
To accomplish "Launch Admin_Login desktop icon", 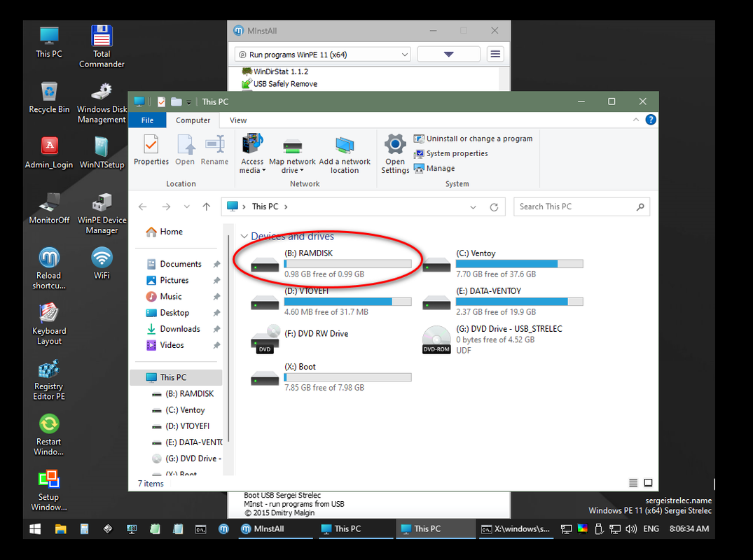I will (x=49, y=153).
